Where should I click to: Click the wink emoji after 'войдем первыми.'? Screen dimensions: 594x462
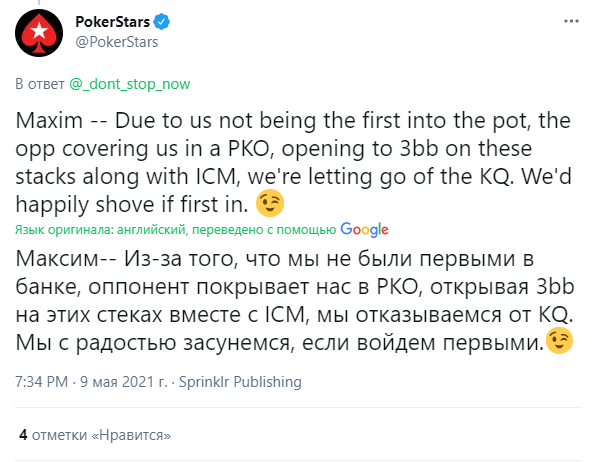click(x=559, y=340)
